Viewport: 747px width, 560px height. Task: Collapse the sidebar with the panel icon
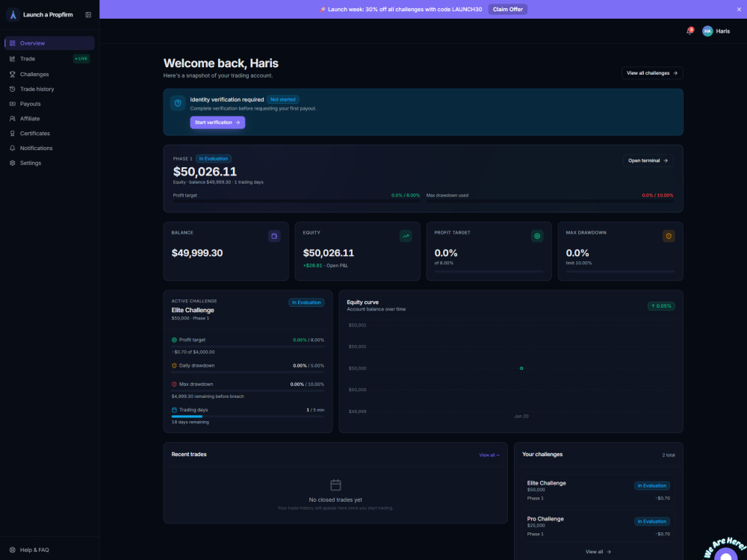(x=88, y=15)
